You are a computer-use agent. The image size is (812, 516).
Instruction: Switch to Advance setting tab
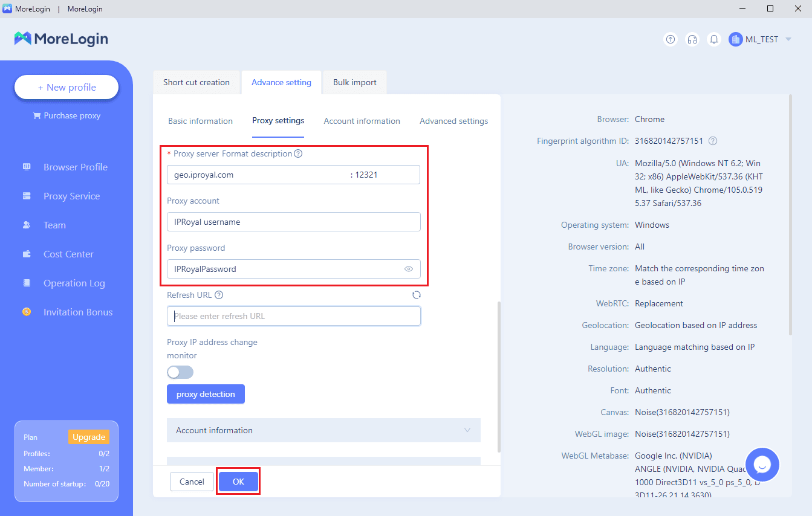click(x=281, y=82)
